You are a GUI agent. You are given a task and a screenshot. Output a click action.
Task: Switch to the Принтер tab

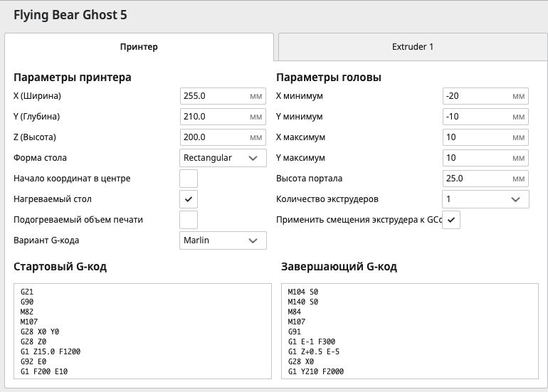click(x=139, y=47)
